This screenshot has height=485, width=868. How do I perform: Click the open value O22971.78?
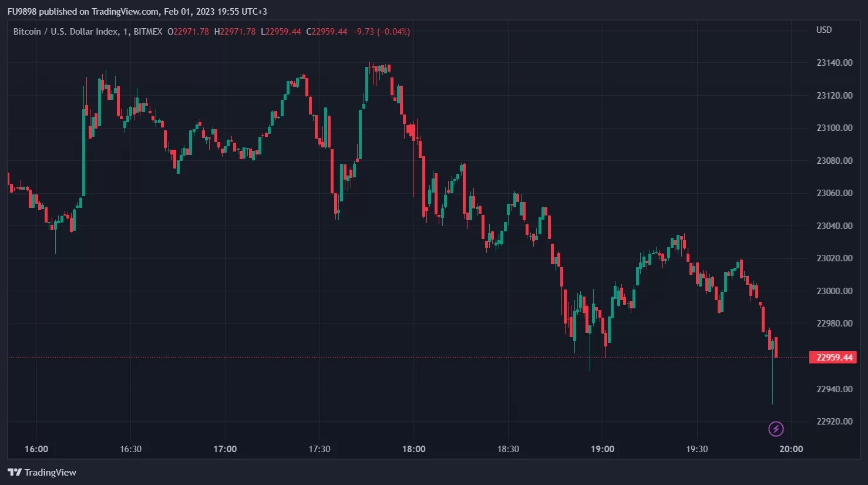point(188,32)
